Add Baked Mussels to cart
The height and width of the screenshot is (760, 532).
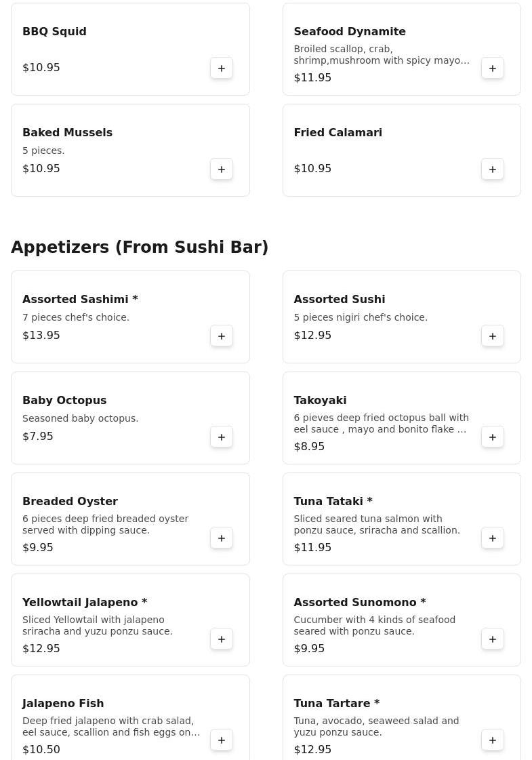222,169
